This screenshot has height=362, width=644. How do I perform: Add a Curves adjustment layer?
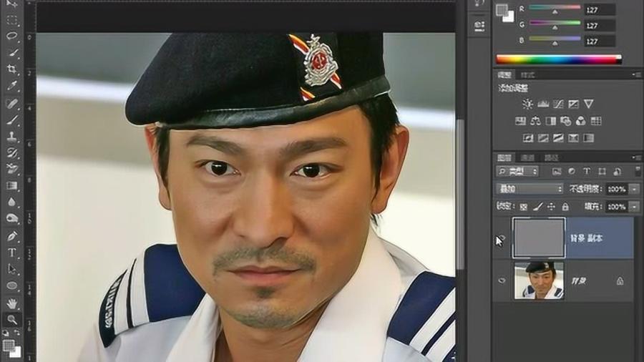click(557, 104)
